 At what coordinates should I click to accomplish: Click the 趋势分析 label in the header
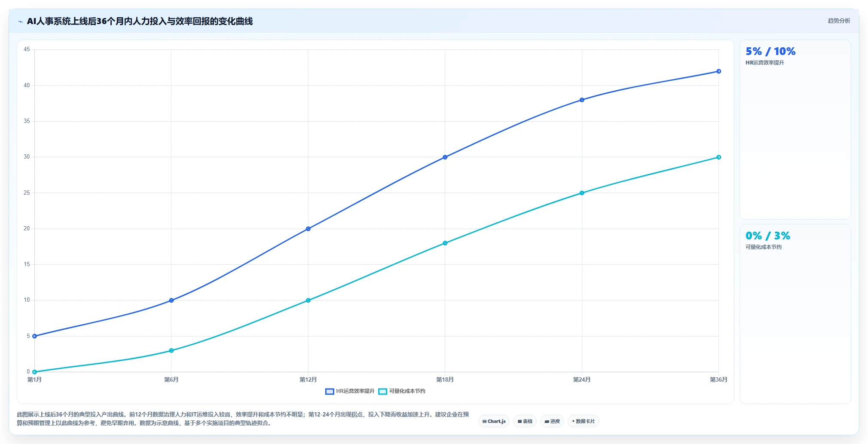click(839, 21)
